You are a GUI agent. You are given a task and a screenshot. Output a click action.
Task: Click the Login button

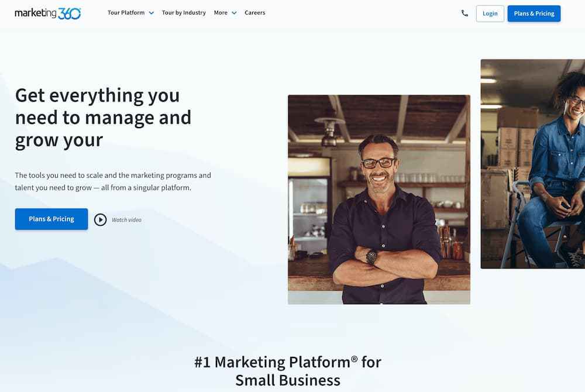490,13
